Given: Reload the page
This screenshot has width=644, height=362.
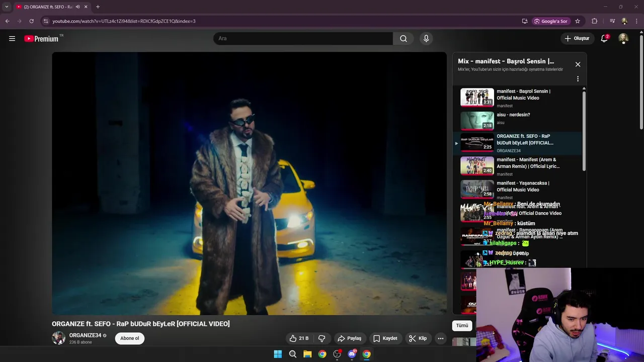Looking at the screenshot, I should [31, 21].
